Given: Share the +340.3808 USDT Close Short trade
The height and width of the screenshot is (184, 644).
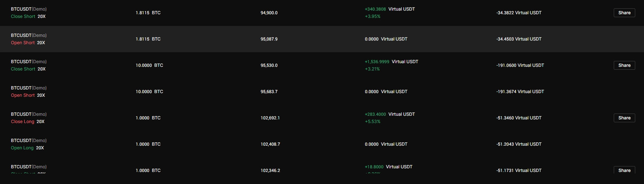Looking at the screenshot, I should (624, 13).
